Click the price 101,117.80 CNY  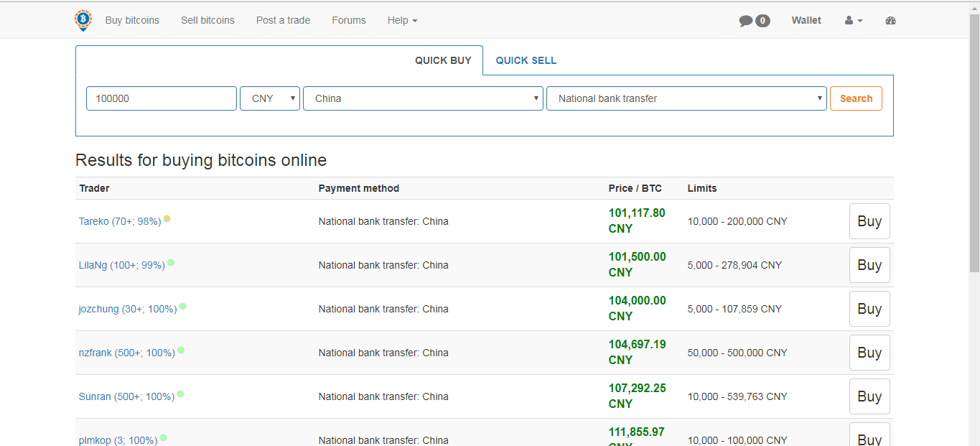(x=637, y=220)
